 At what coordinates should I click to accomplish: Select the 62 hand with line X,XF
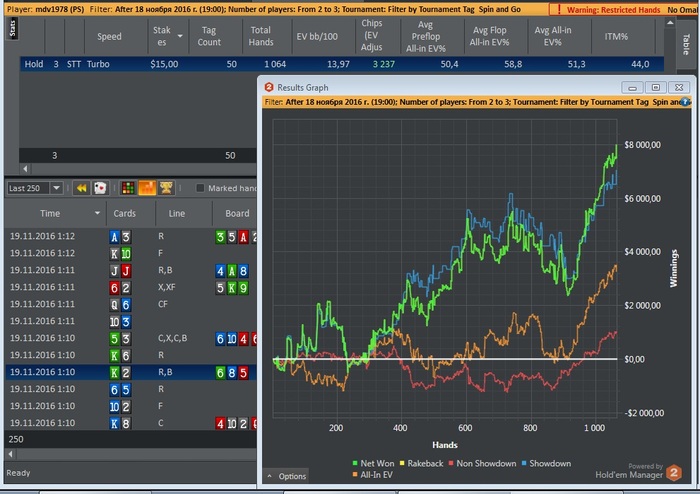coord(131,287)
